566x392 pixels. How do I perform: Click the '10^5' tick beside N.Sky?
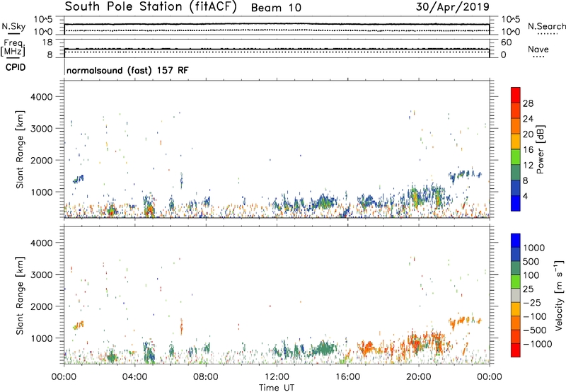[43, 20]
